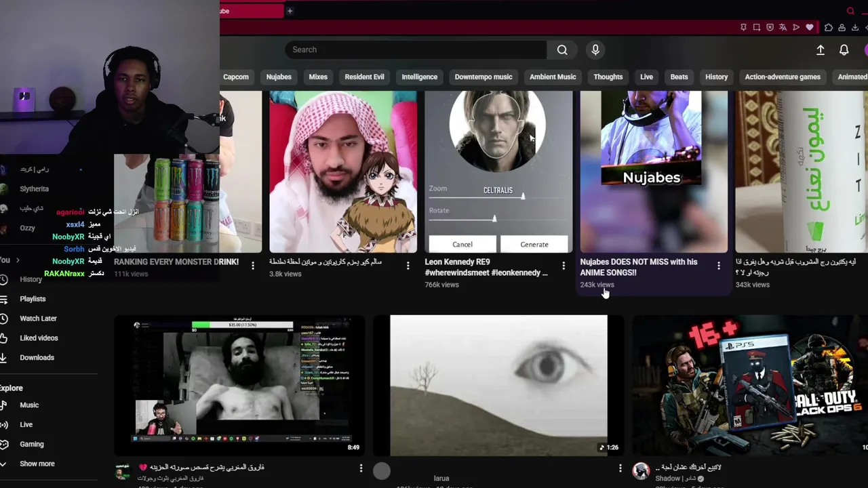Image resolution: width=868 pixels, height=488 pixels.
Task: Open the Monster energy drinks thumbnail
Action: click(187, 203)
